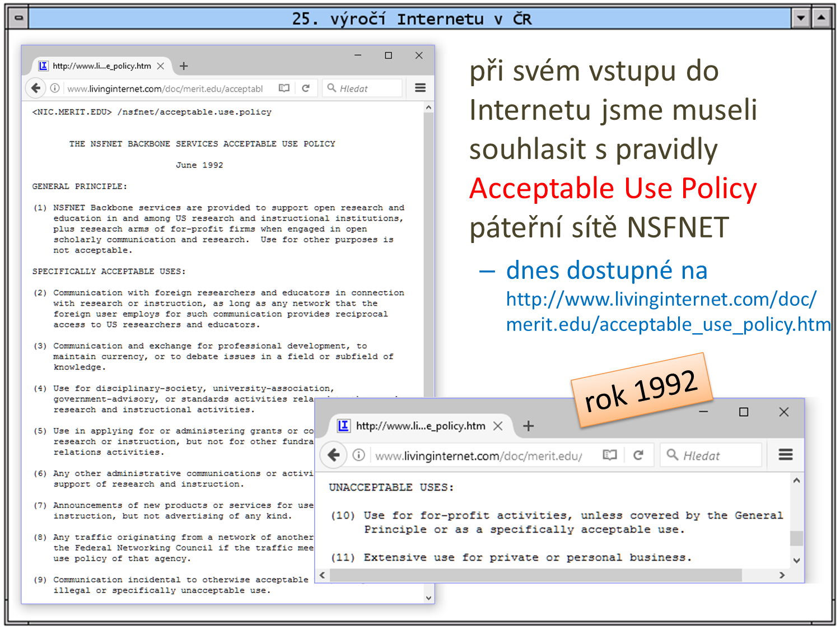The image size is (840, 630).
Task: Open the hamburger menu in the top browser
Action: (419, 88)
